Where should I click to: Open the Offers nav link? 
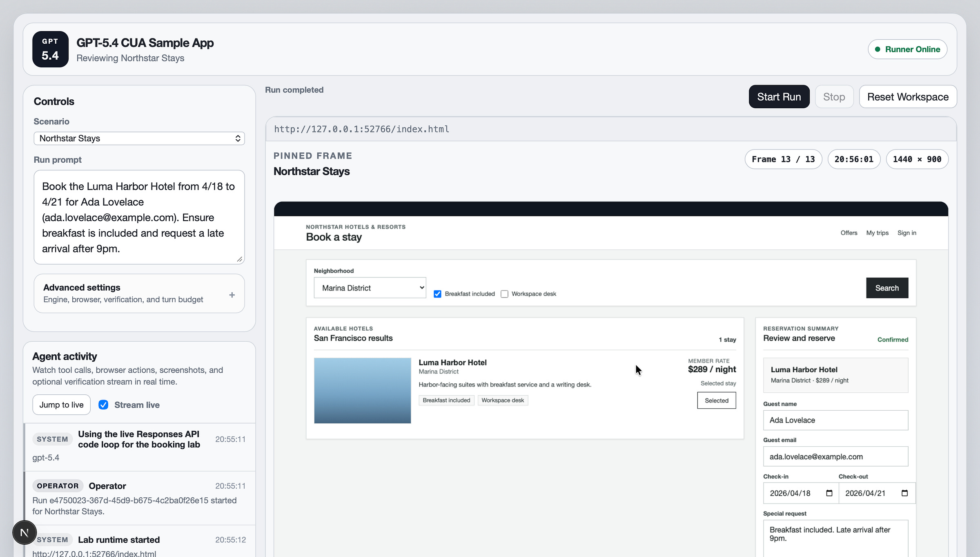click(849, 233)
